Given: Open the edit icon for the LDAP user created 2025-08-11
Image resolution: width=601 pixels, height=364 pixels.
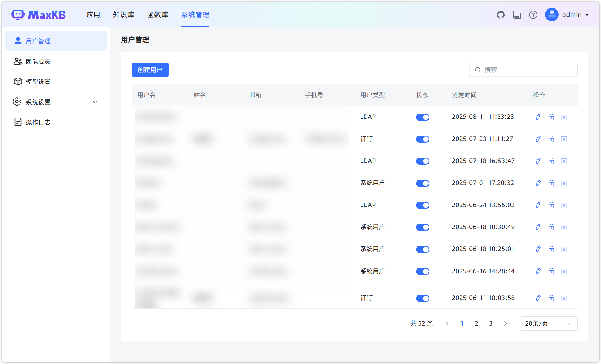Looking at the screenshot, I should 538,117.
